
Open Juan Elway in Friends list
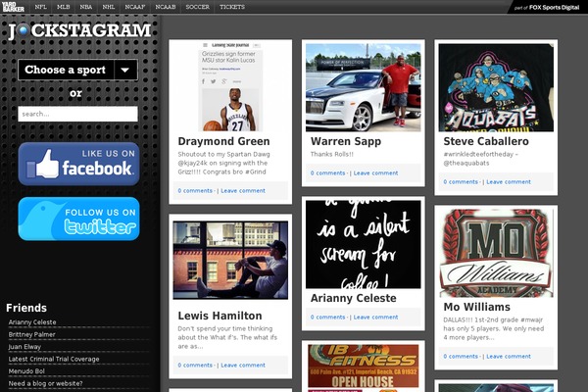pyautogui.click(x=24, y=347)
